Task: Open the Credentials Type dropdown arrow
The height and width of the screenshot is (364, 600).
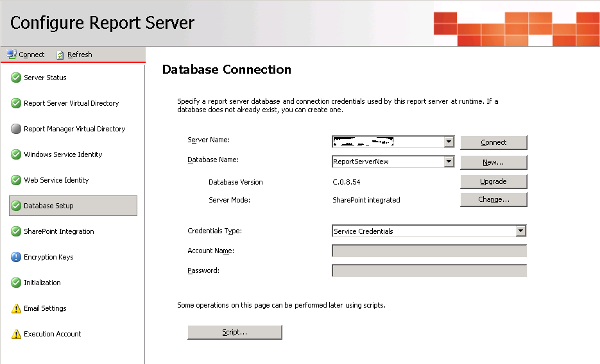Action: tap(521, 231)
